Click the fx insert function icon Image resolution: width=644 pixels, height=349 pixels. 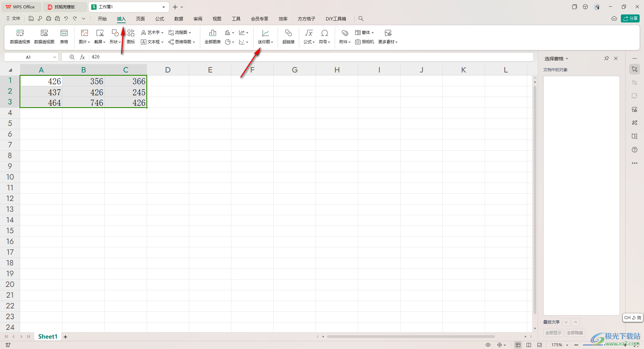pyautogui.click(x=82, y=57)
